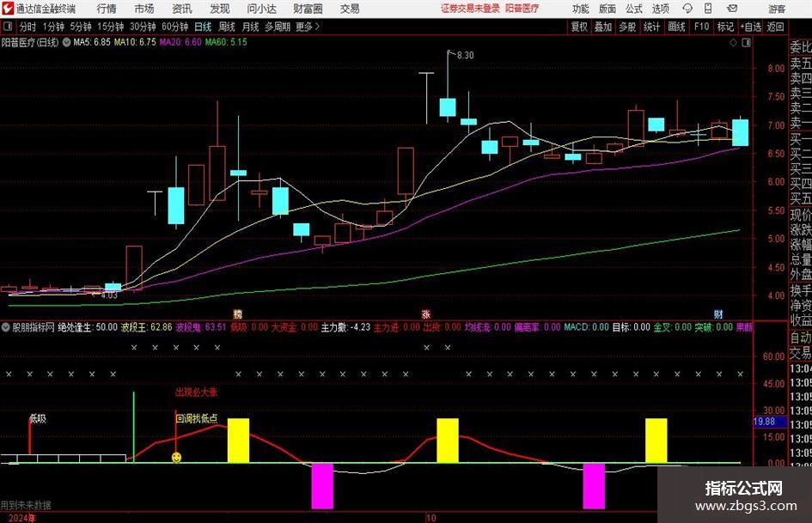Screen dimensions: 812x523
Task: Toggle the side panel icon at chart top-right
Action: click(x=746, y=43)
